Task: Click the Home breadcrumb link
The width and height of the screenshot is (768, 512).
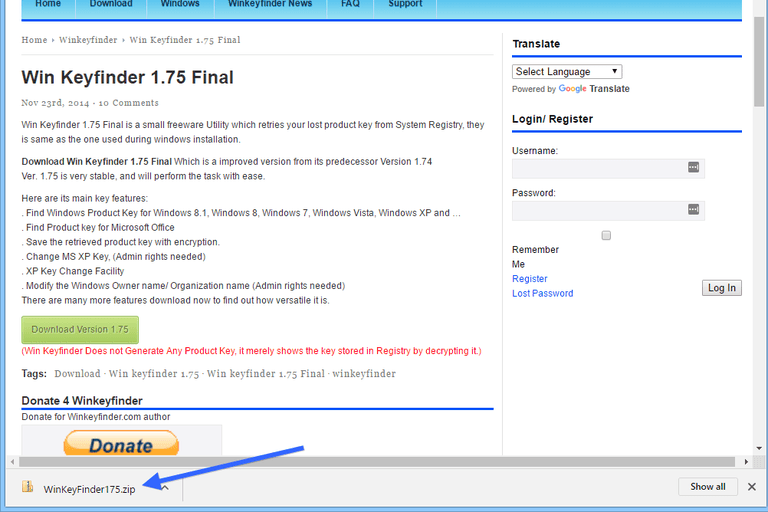Action: pyautogui.click(x=34, y=40)
